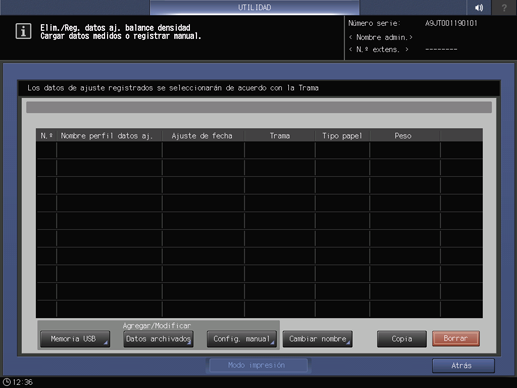Screen dimensions: 517x388
Task: Click the Copia button
Action: 402,339
